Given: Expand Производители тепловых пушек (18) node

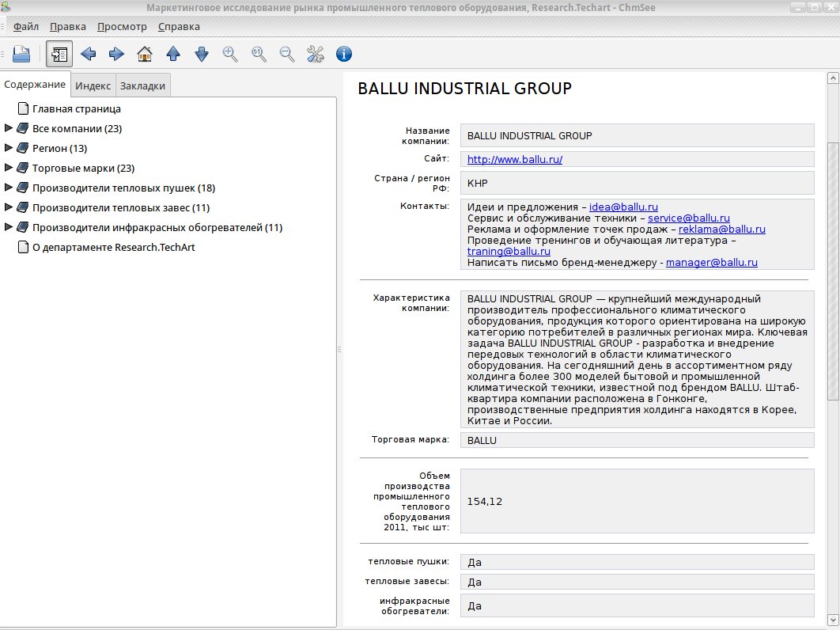Looking at the screenshot, I should click(x=8, y=188).
